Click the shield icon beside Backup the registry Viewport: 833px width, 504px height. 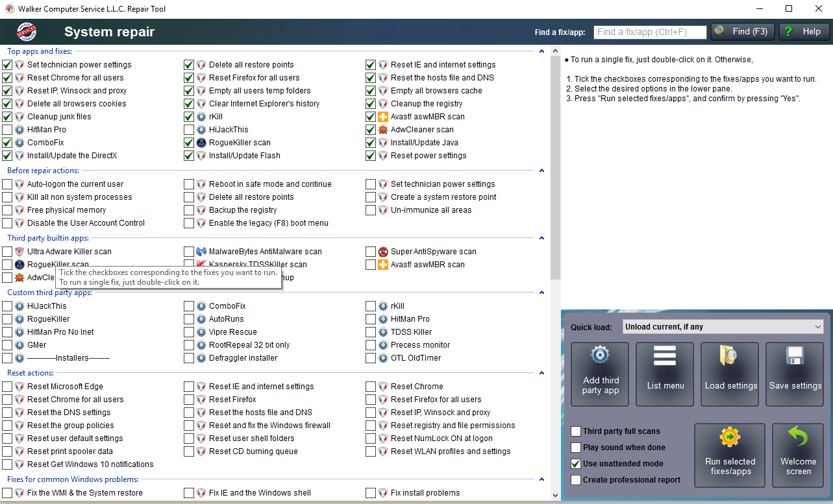201,210
